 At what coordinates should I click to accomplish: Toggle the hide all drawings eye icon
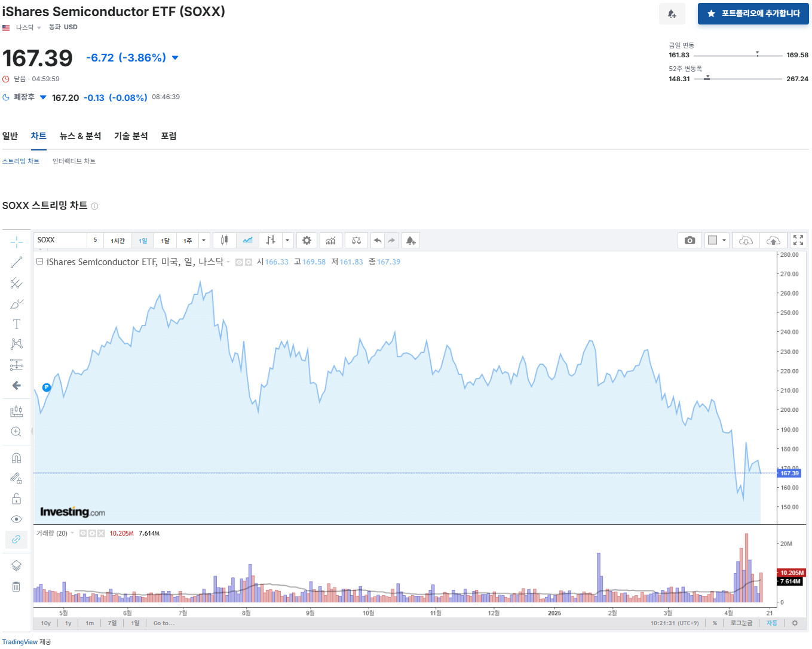click(x=16, y=519)
